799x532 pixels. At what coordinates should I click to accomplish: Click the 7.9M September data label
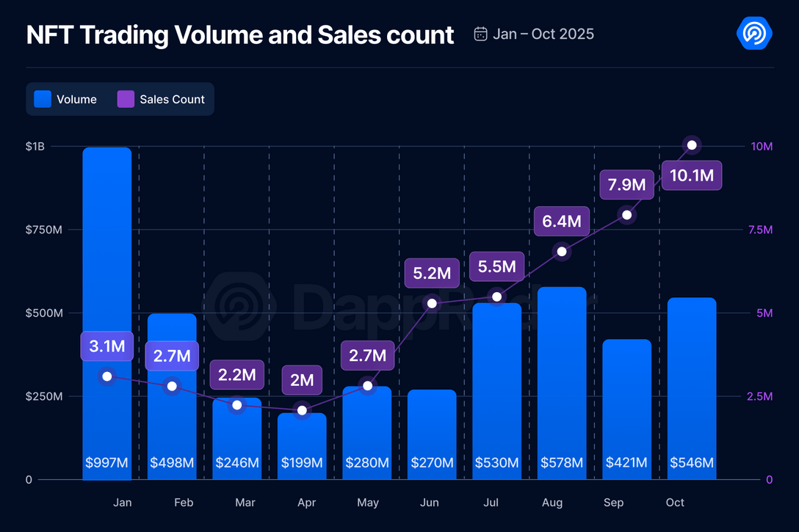coord(627,184)
